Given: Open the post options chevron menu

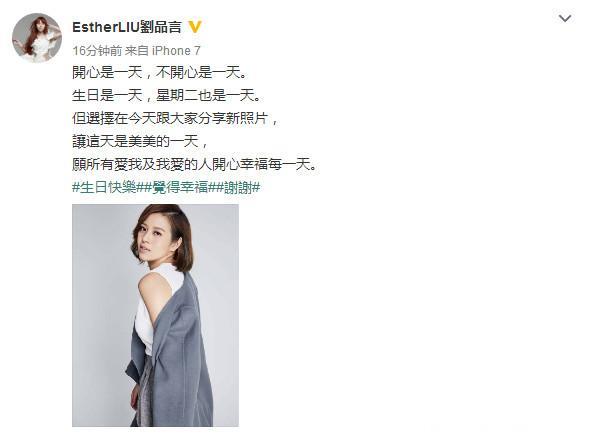Looking at the screenshot, I should pyautogui.click(x=564, y=18).
